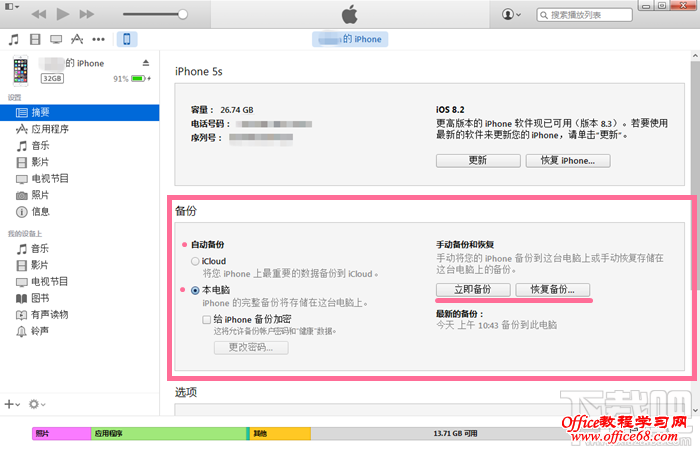This screenshot has height=451, width=700.
Task: Click the 13.71 GB 可用 free space segment
Action: pyautogui.click(x=455, y=434)
